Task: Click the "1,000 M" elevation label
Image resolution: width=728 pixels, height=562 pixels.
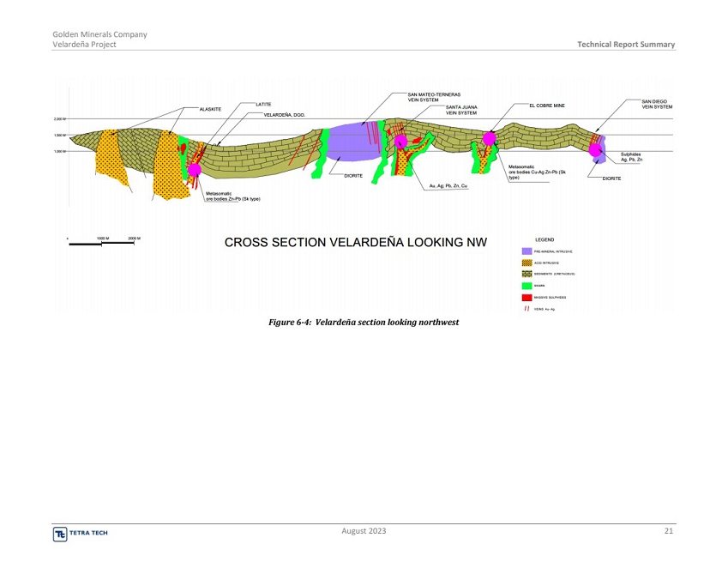Action: (x=59, y=151)
